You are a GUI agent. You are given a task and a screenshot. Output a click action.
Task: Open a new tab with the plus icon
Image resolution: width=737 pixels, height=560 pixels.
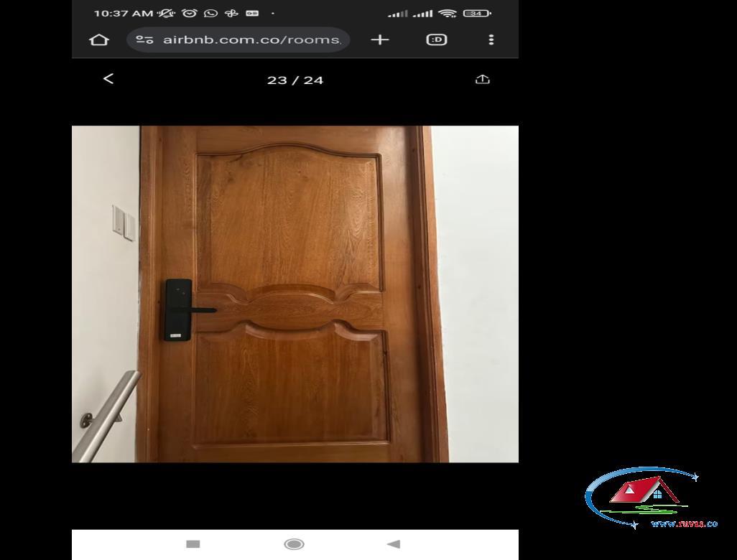tap(380, 40)
